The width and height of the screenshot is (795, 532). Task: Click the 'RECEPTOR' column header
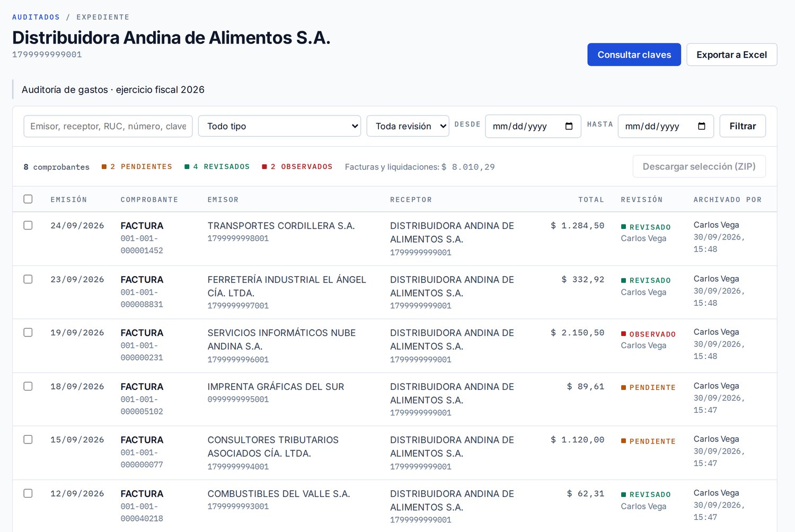coord(411,200)
